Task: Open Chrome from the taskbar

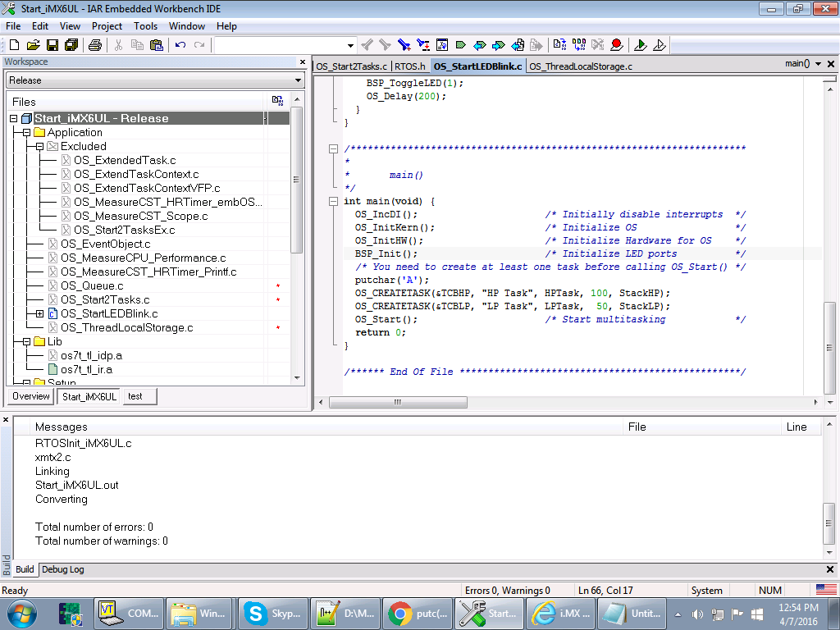Action: pos(418,614)
